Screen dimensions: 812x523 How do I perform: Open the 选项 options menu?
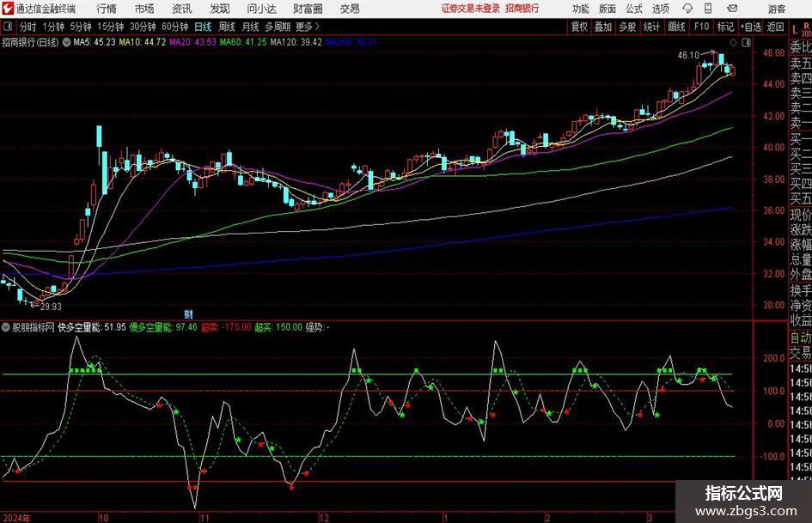pos(660,9)
